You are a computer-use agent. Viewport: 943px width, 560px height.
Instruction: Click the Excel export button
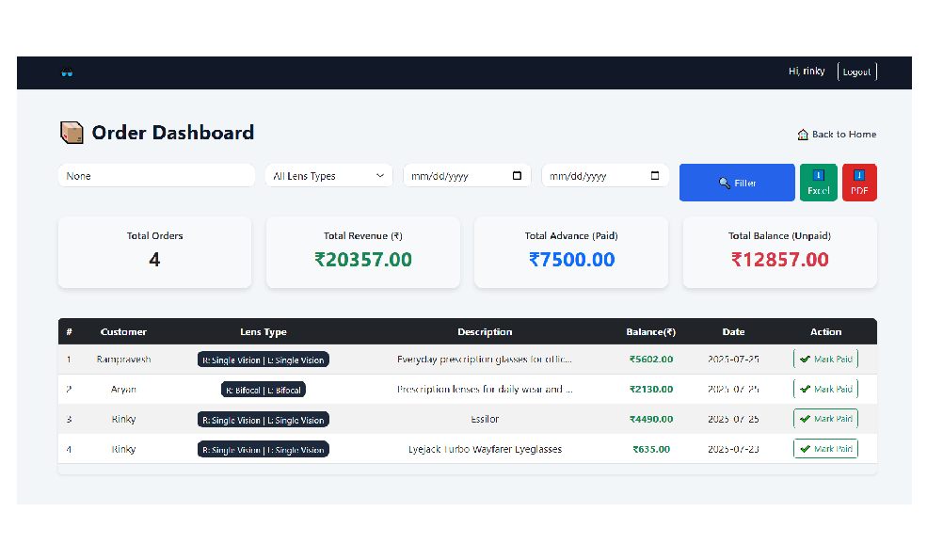click(818, 183)
